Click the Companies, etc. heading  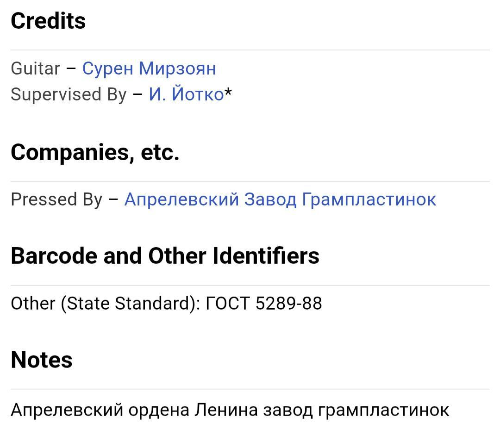[x=95, y=152]
